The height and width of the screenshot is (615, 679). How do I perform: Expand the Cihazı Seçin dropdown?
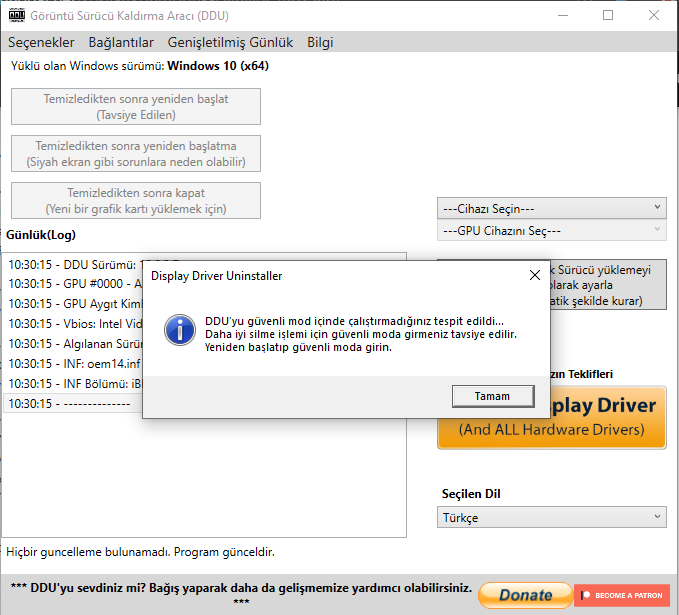[552, 209]
